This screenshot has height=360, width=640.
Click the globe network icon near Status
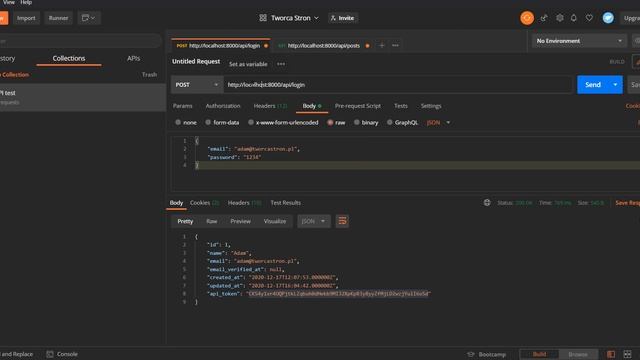point(487,202)
